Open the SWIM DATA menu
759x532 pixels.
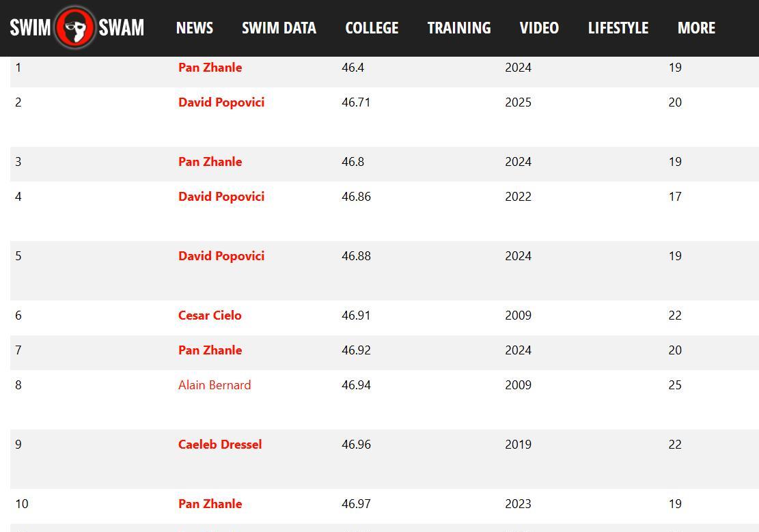[x=279, y=28]
